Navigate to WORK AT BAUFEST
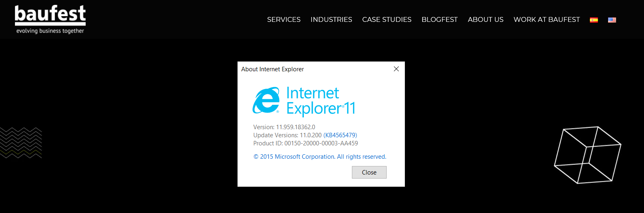The image size is (644, 213). (547, 19)
